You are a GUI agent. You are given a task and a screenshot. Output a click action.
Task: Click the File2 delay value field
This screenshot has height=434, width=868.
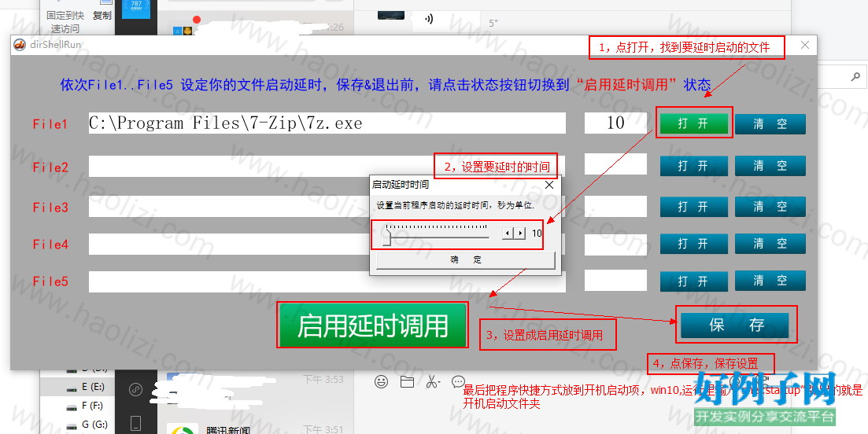pyautogui.click(x=615, y=164)
